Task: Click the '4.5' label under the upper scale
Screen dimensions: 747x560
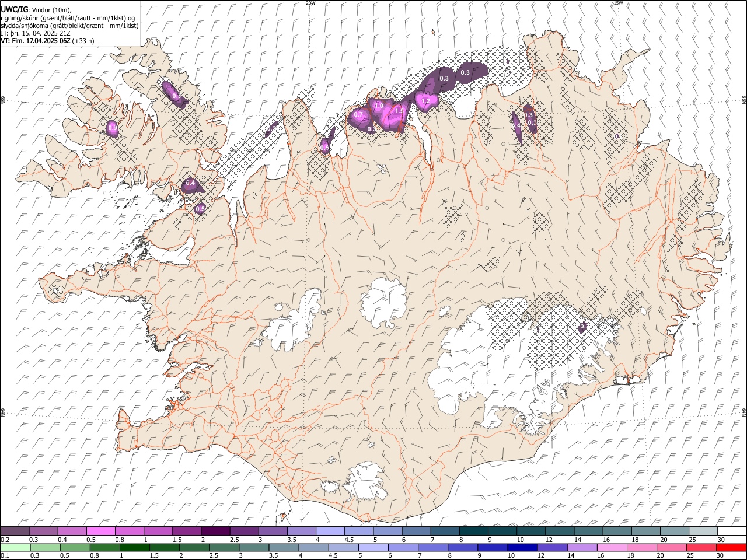Action: pos(348,539)
